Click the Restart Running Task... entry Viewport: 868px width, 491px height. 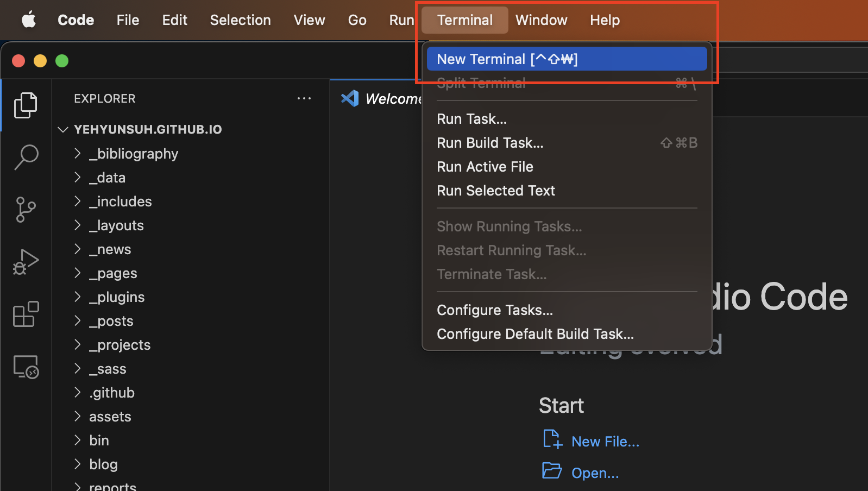tap(567, 250)
